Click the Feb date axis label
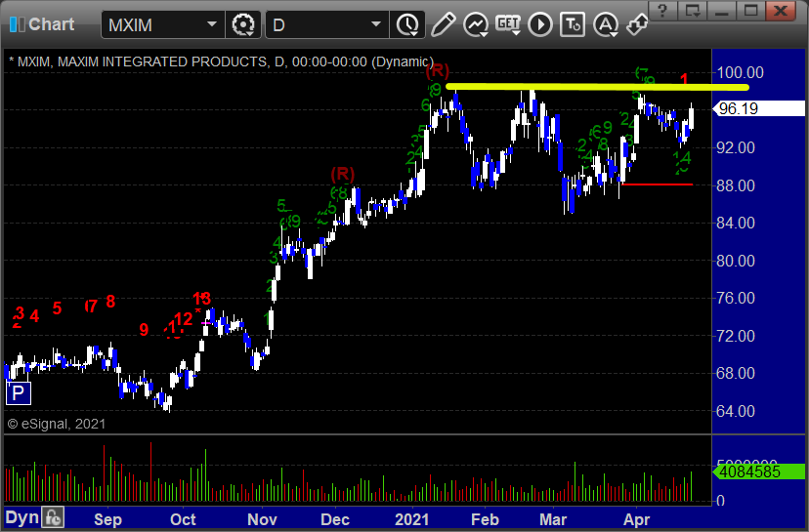 485,519
